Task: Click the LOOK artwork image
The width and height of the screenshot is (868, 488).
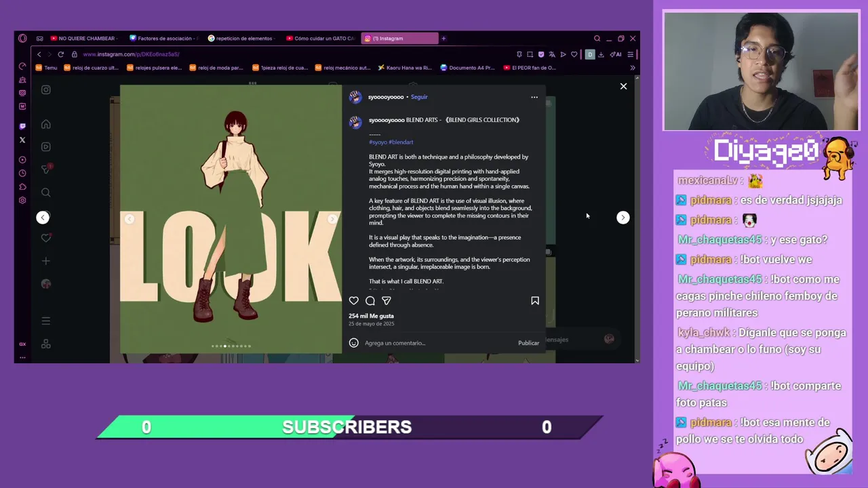Action: 231,219
